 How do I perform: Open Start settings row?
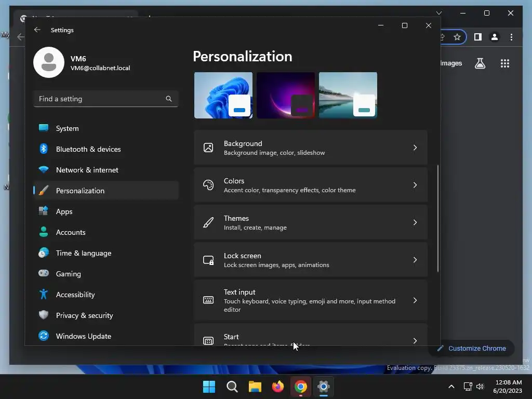point(311,335)
